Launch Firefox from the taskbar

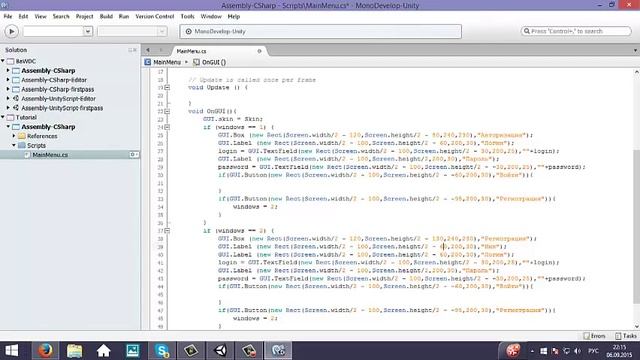[45, 351]
